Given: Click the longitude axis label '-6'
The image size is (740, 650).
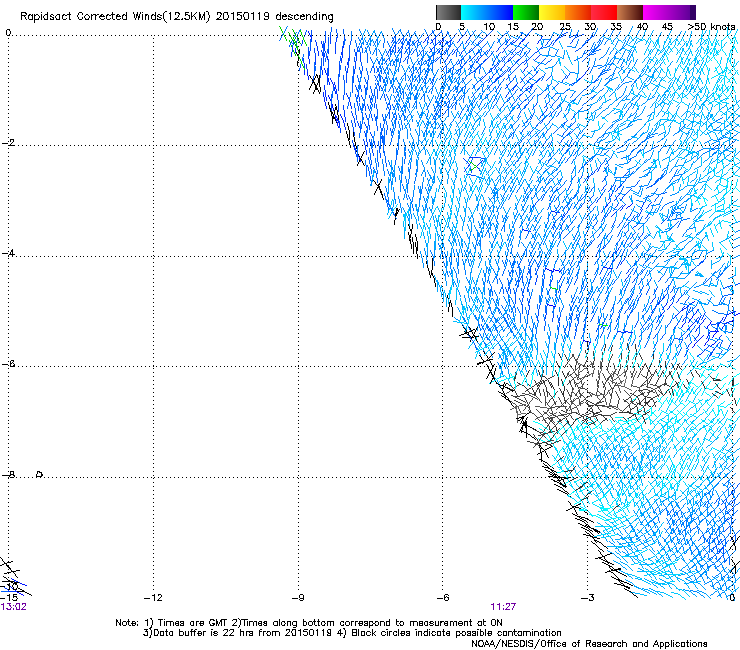Looking at the screenshot, I should pos(443,598).
